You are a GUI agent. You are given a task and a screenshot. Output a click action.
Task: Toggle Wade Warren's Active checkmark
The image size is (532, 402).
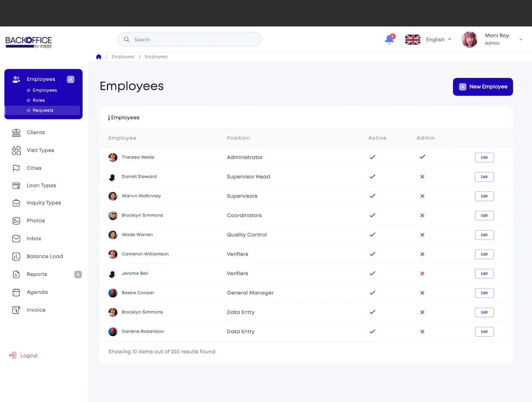coord(372,235)
